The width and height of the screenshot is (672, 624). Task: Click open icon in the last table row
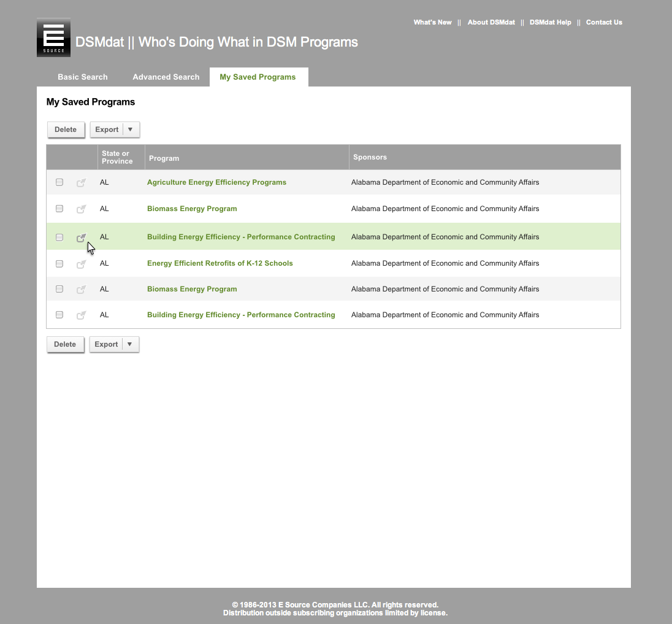pos(81,315)
